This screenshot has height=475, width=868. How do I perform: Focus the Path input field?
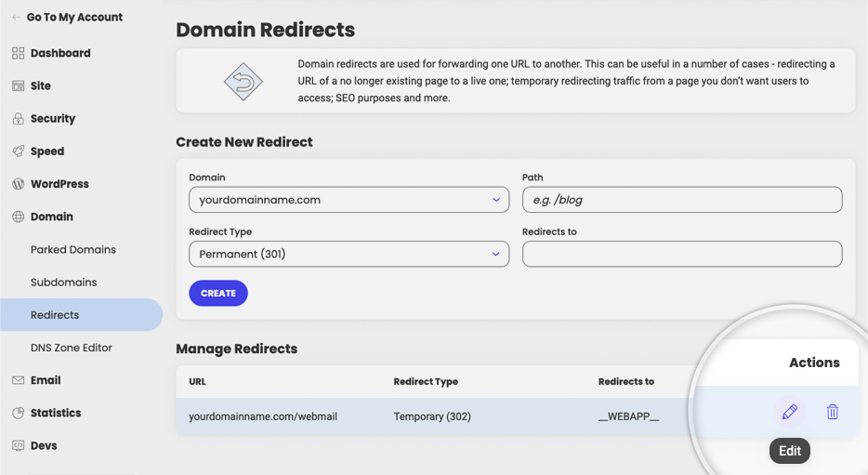pyautogui.click(x=682, y=200)
